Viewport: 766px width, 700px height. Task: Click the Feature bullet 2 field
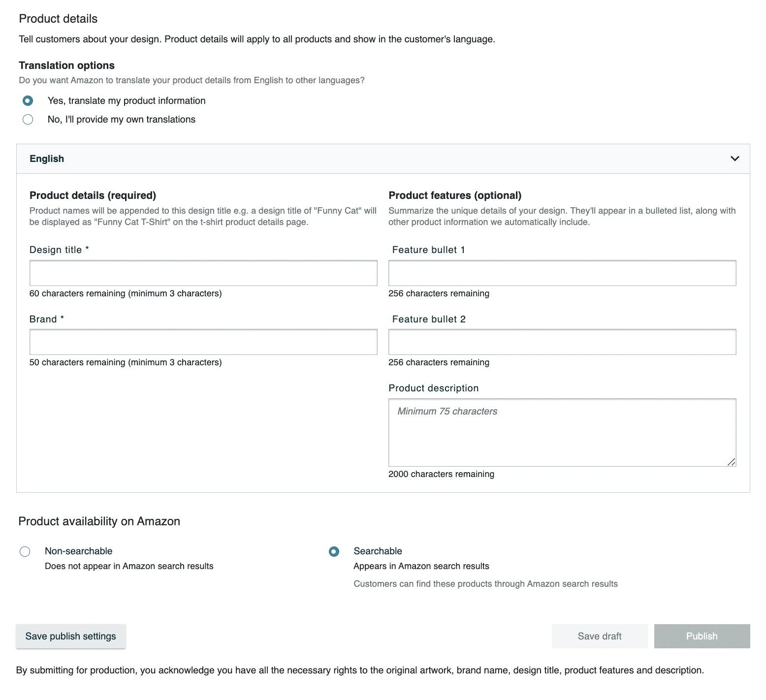click(x=562, y=342)
